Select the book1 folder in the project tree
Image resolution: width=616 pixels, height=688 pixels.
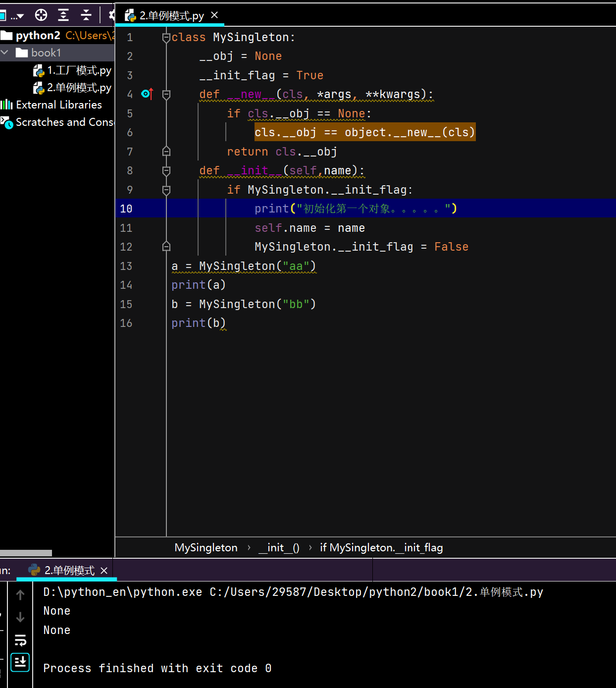pyautogui.click(x=57, y=53)
